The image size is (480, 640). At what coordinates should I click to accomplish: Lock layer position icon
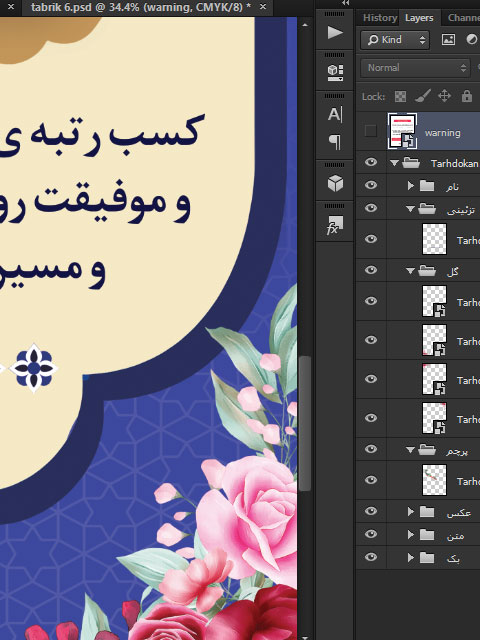[x=444, y=97]
